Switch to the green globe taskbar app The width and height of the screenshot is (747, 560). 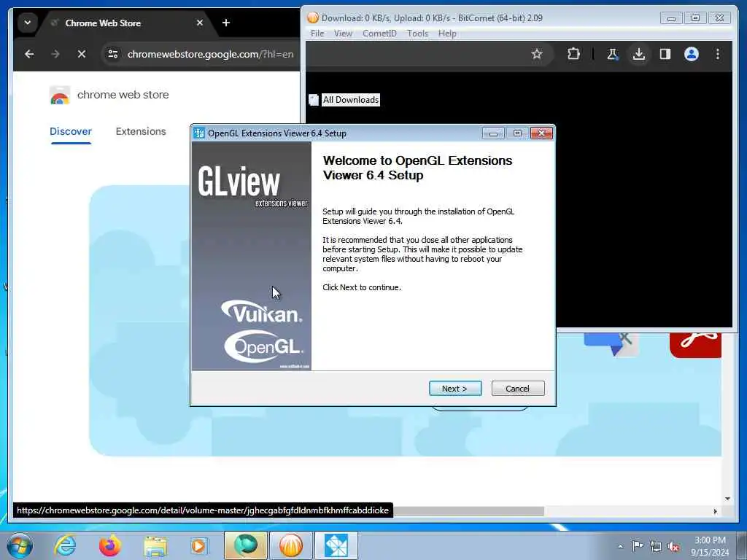point(245,545)
